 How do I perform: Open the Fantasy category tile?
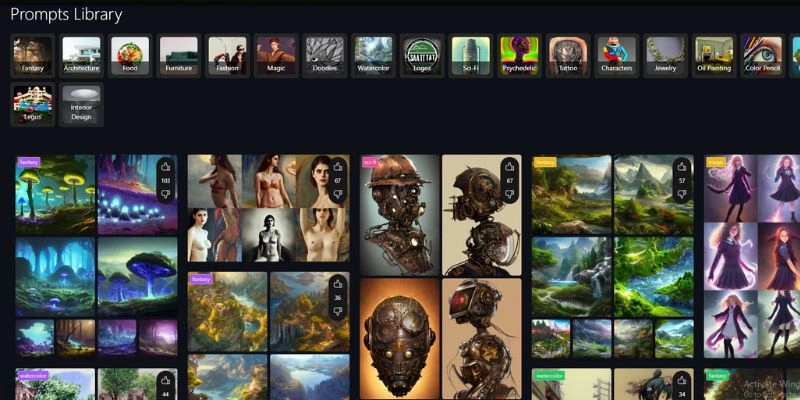pyautogui.click(x=32, y=55)
